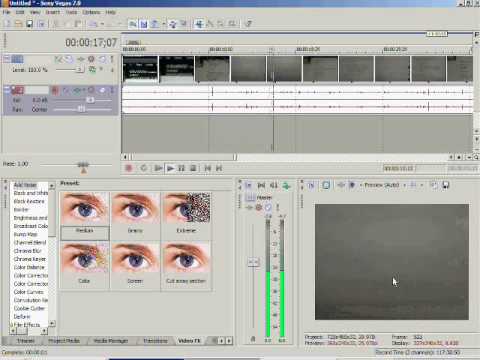
Task: Click preview on external monitor icon
Action: click(326, 185)
